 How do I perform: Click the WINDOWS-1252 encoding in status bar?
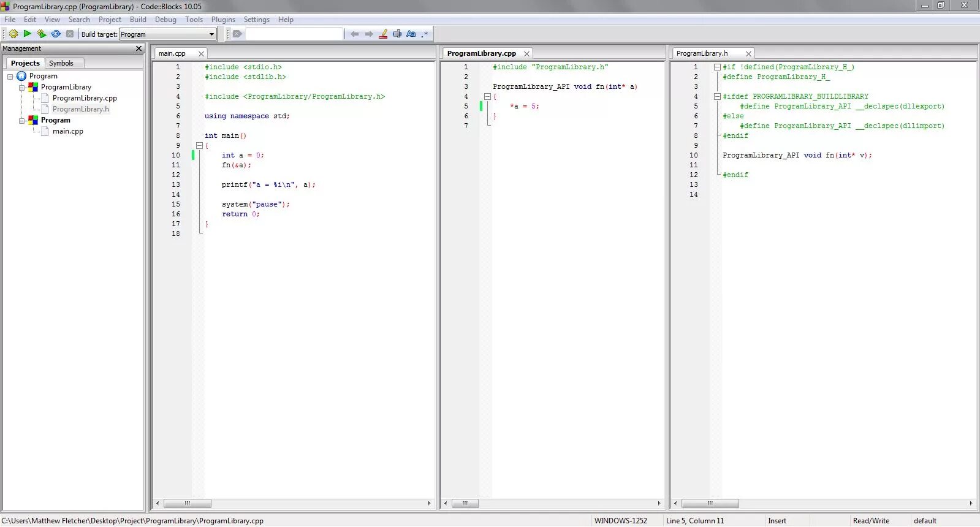[620, 521]
